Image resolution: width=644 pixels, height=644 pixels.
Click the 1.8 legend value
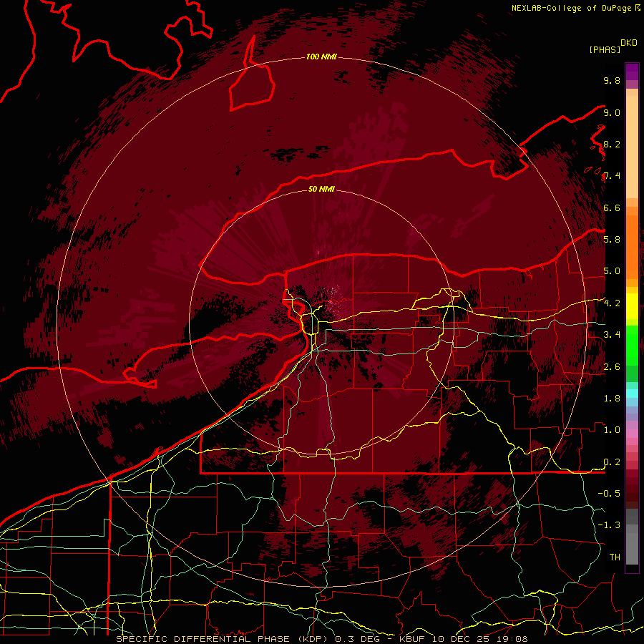pos(612,399)
